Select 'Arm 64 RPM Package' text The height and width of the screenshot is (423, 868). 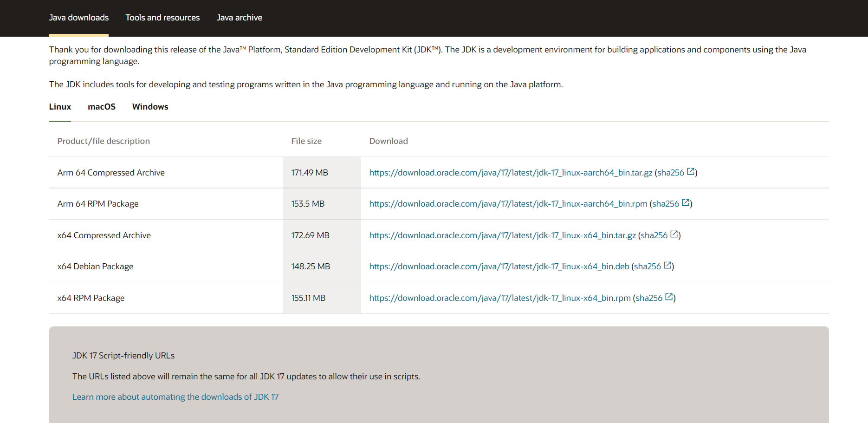point(98,204)
